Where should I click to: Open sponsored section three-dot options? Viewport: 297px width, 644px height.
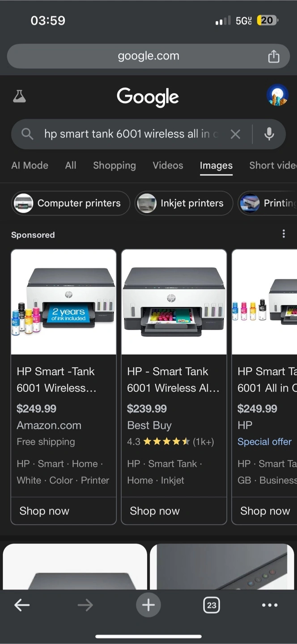(284, 234)
